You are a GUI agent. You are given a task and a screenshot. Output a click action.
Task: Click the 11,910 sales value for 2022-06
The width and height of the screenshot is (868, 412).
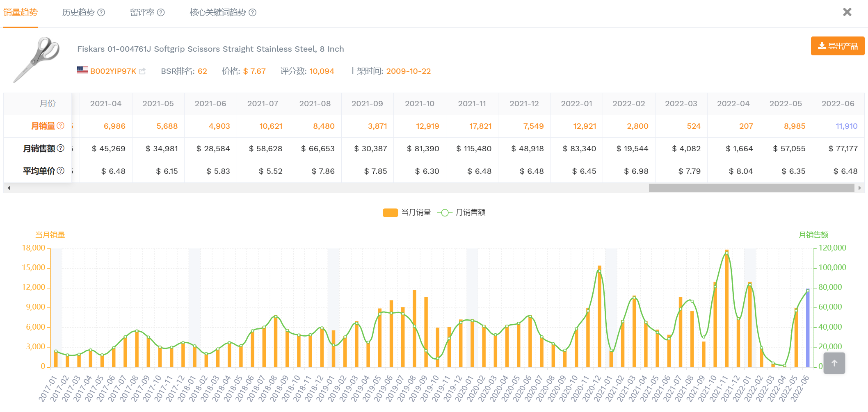846,126
